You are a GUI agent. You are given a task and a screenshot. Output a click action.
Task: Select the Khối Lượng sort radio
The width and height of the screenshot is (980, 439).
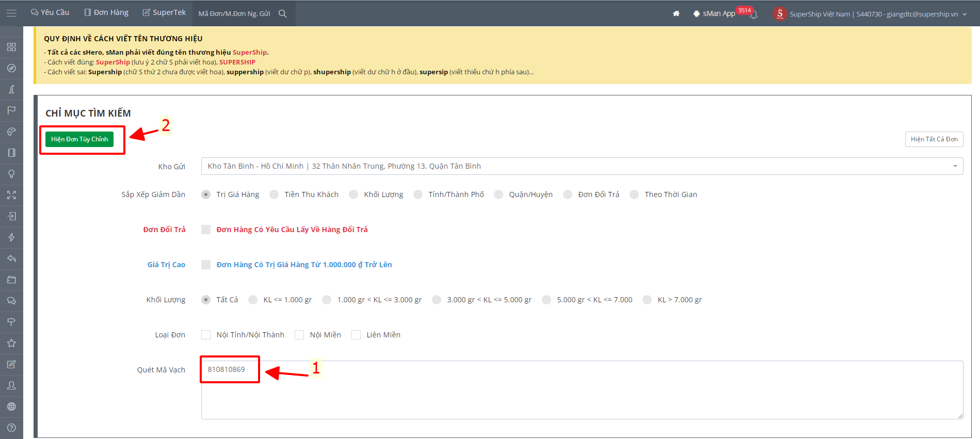point(354,194)
